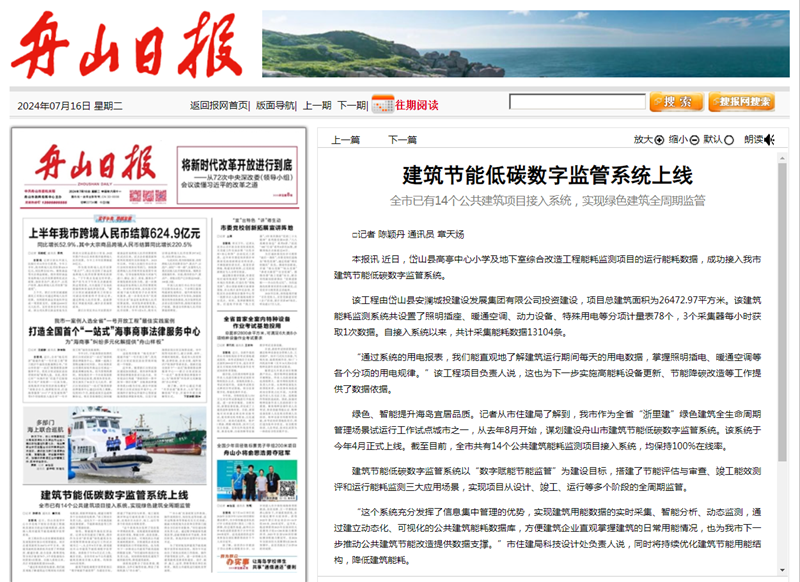Go to 下一期 issue

point(351,106)
